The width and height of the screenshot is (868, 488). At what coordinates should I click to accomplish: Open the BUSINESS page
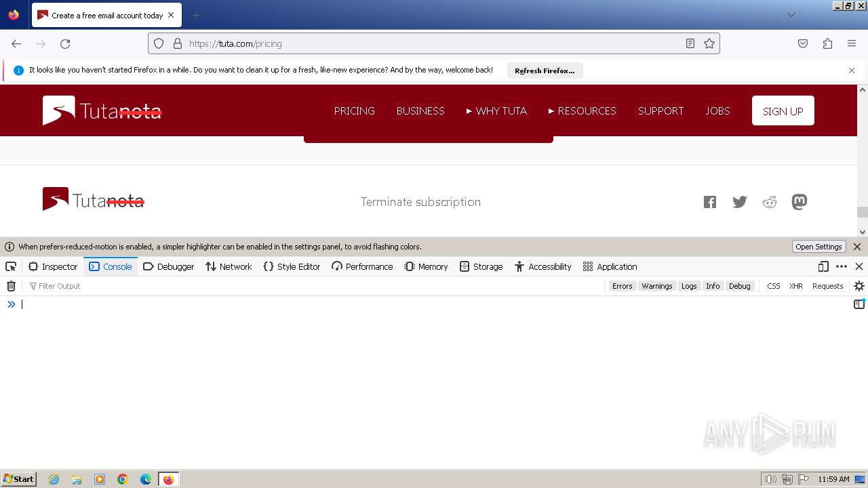tap(420, 110)
